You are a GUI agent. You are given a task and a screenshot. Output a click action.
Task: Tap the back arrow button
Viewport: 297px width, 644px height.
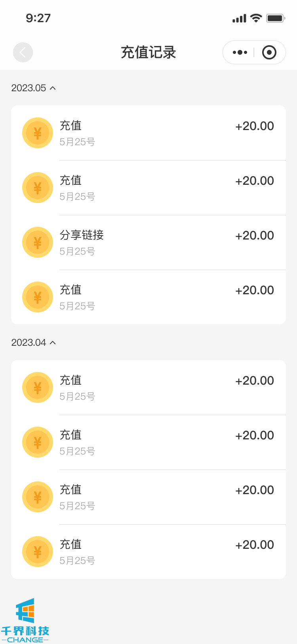[23, 52]
